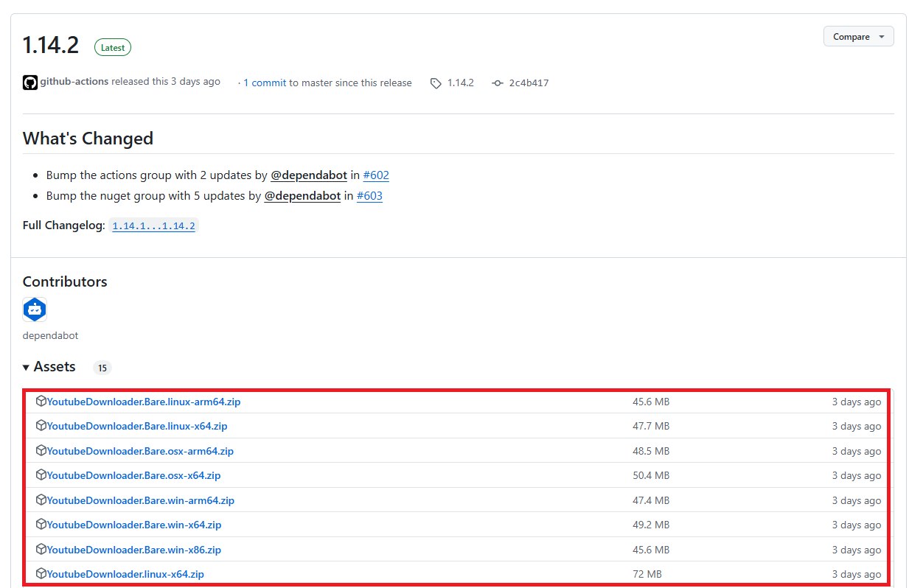
Task: Open the 1.14.2 tag link
Action: pyautogui.click(x=461, y=83)
